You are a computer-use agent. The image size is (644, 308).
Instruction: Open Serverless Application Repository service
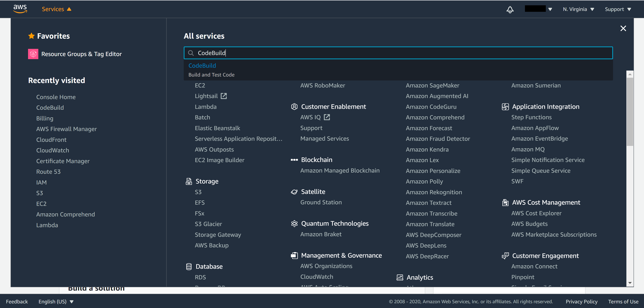(238, 139)
